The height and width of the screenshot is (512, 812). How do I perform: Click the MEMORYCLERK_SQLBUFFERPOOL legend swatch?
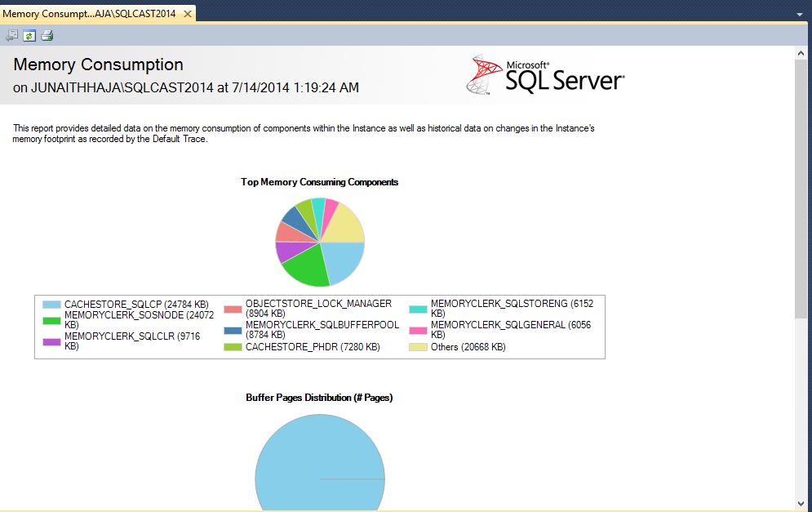pos(233,330)
